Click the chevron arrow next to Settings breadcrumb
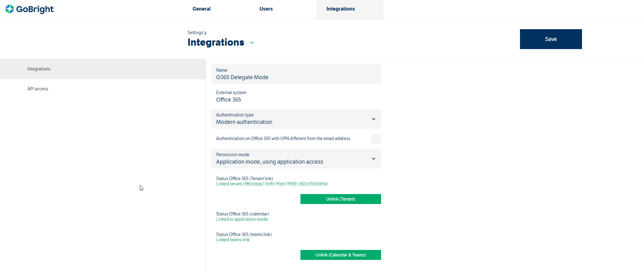Image resolution: width=644 pixels, height=272 pixels. (205, 33)
